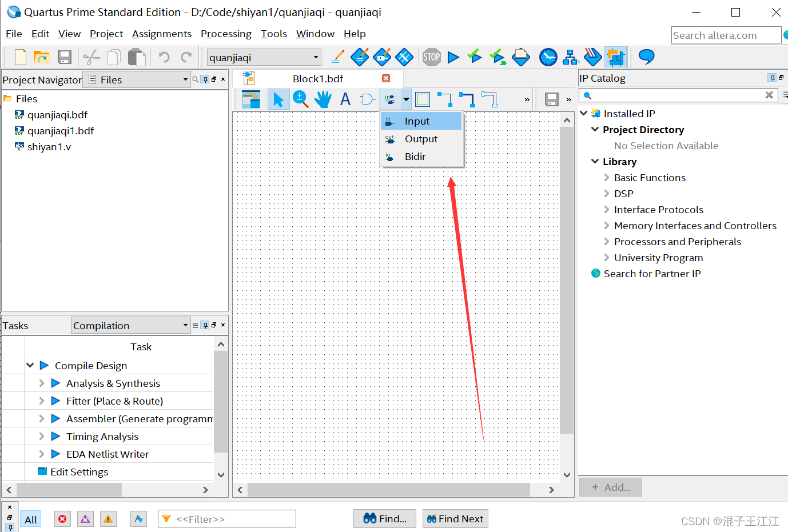The width and height of the screenshot is (788, 532).
Task: Select the Symbol tool AND-gate icon
Action: 368,99
